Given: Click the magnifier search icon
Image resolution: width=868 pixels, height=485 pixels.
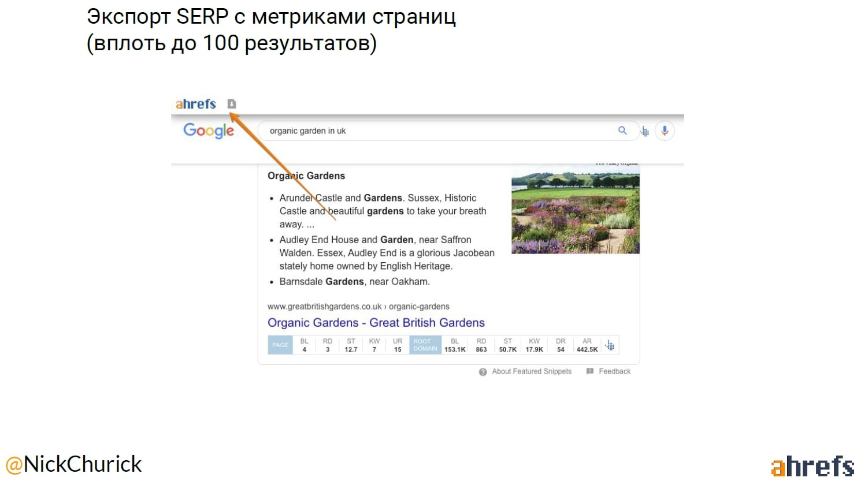Looking at the screenshot, I should (622, 131).
